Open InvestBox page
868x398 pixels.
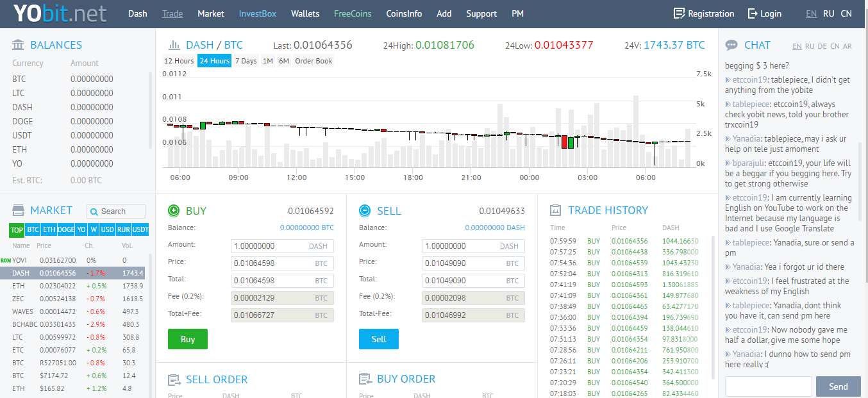click(258, 13)
